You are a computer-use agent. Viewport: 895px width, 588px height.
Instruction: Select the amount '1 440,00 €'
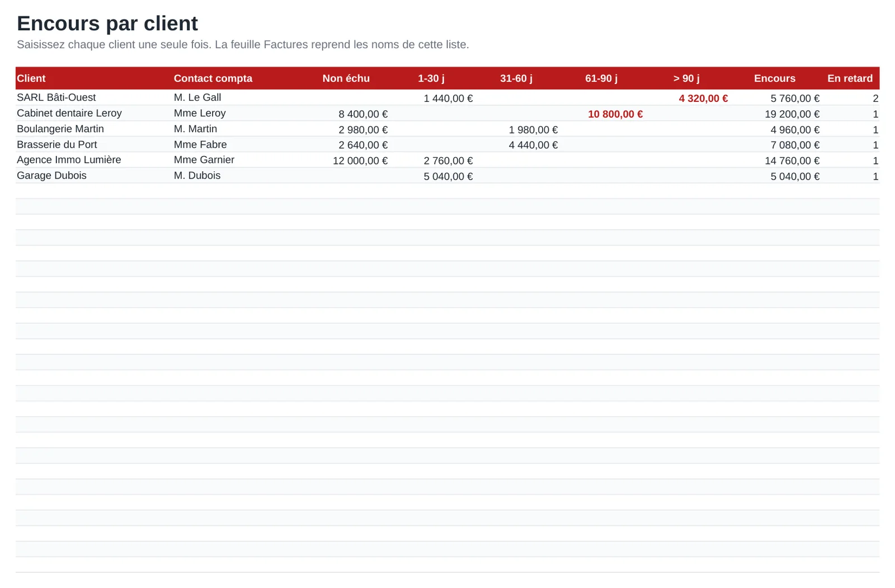tap(448, 98)
